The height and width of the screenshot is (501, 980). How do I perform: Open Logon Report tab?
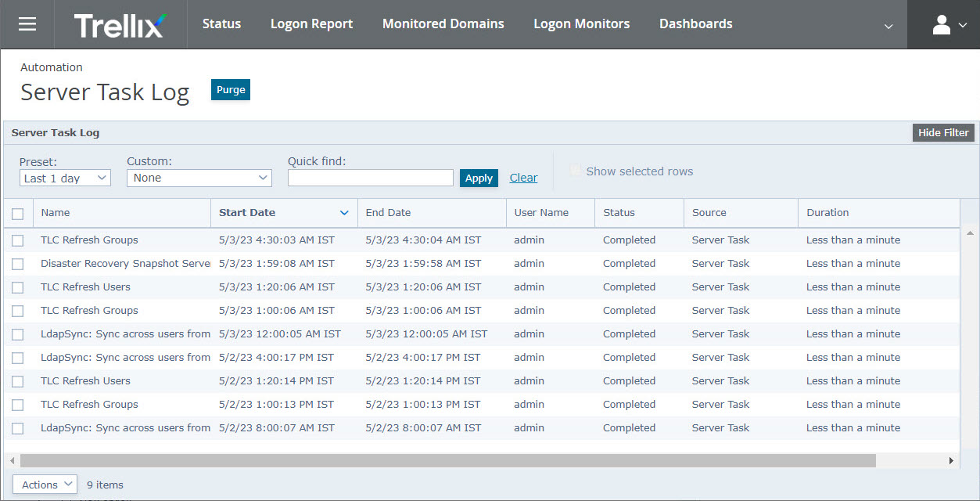311,24
